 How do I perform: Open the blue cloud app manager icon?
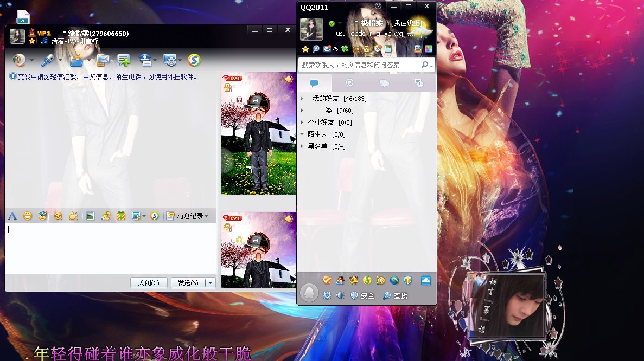(x=426, y=281)
